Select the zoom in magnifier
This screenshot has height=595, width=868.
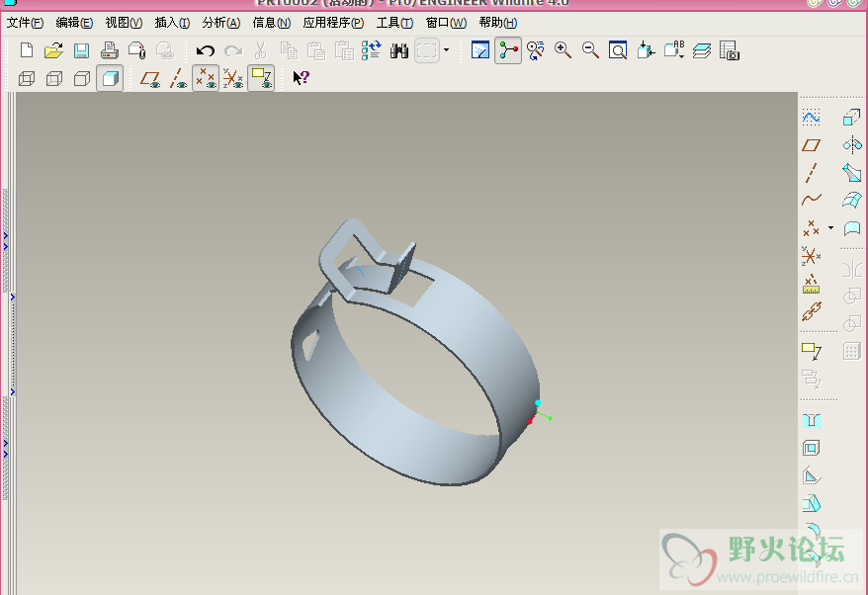pos(563,50)
